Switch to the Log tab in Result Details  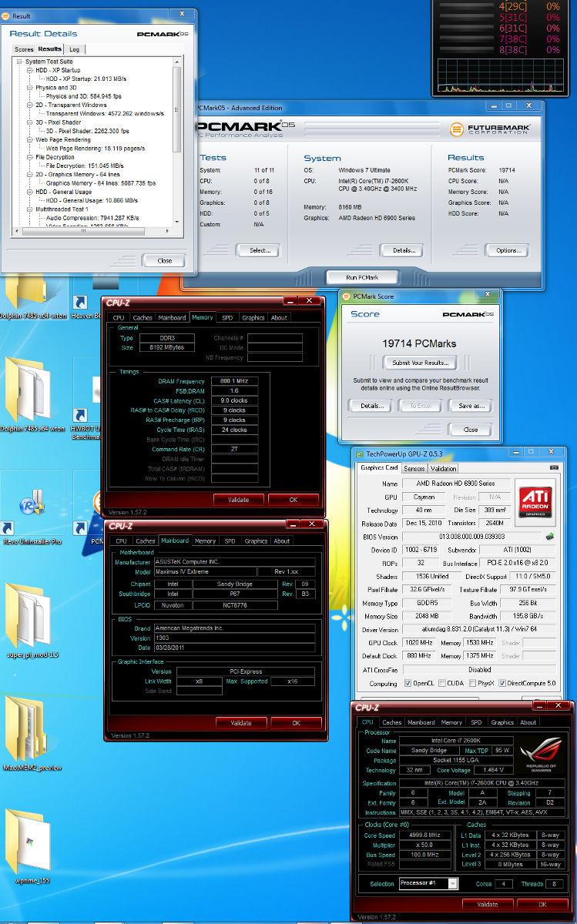75,49
